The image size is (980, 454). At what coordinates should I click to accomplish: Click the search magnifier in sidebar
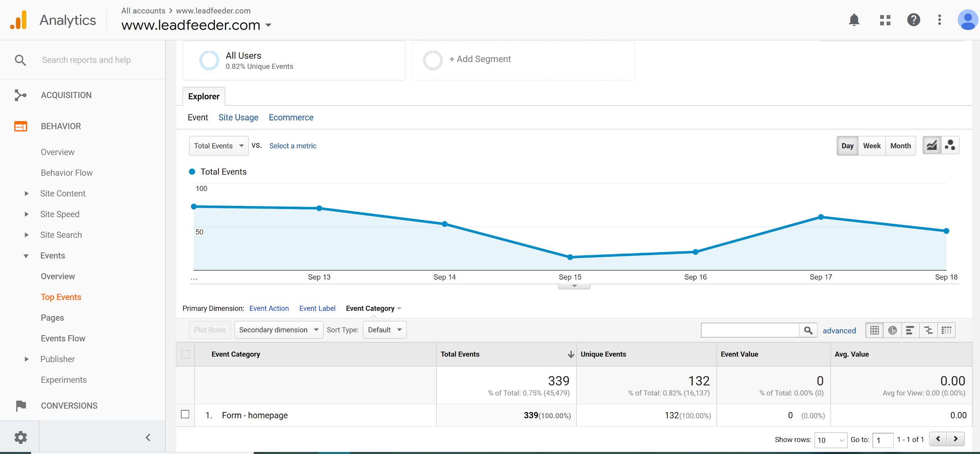(x=20, y=60)
